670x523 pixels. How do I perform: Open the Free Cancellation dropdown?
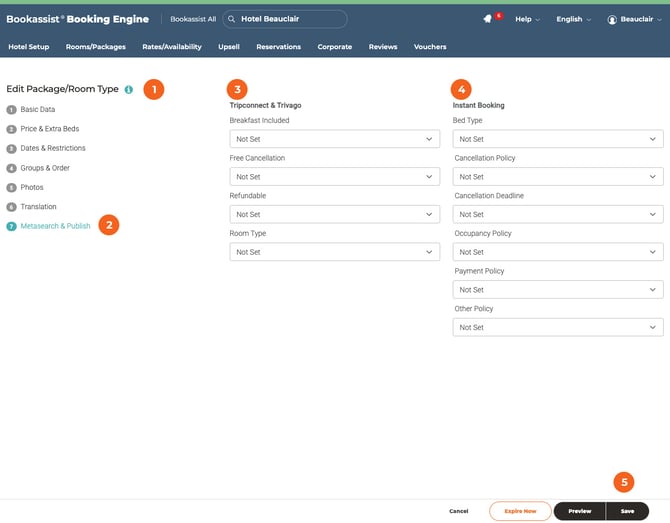[x=334, y=177]
